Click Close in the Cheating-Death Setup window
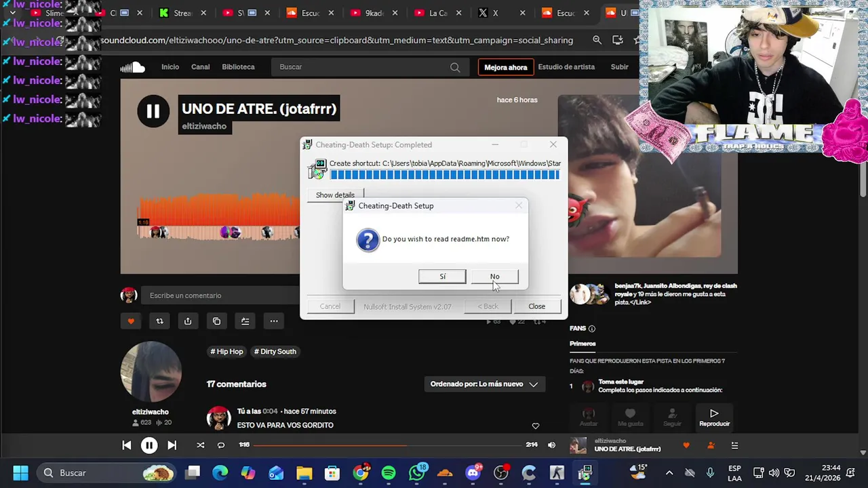 point(536,306)
